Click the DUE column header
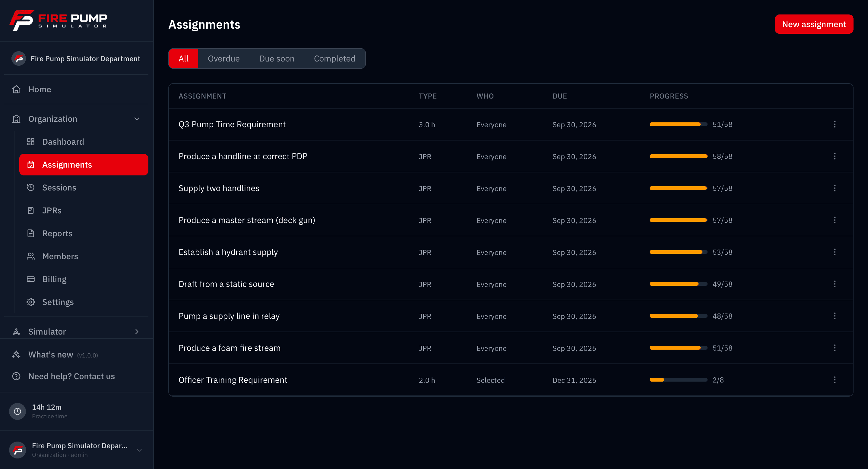The width and height of the screenshot is (868, 469). [x=560, y=96]
